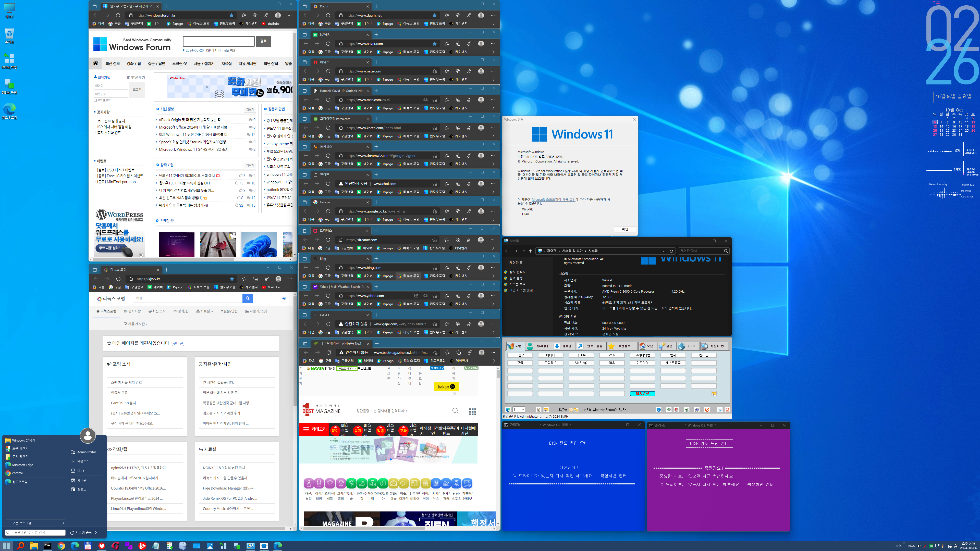980x551 pixels.
Task: Reload the kjvvv.kr page with refresh icon
Action: pos(118,279)
